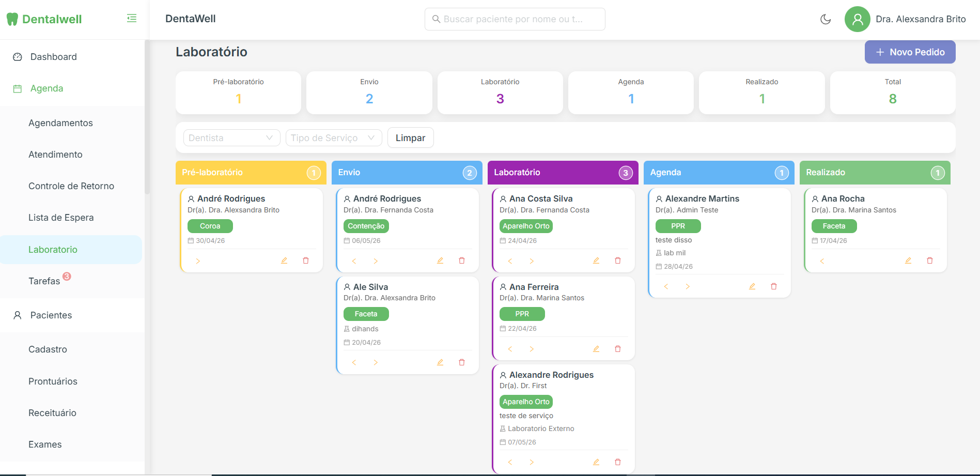
Task: Edit Ale Silva Faceta order
Action: (440, 362)
